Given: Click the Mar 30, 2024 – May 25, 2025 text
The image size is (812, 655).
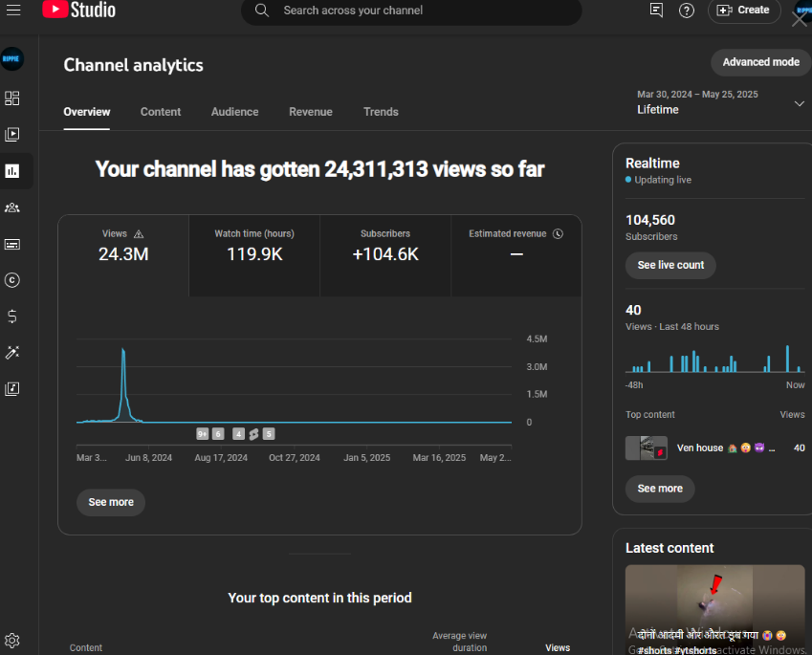Looking at the screenshot, I should pos(697,95).
